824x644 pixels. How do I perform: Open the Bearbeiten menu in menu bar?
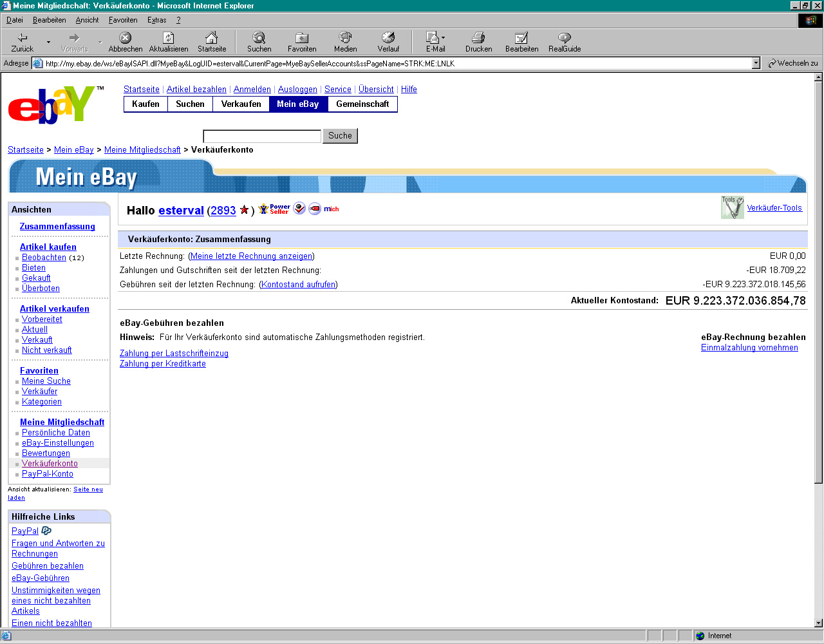pos(49,20)
